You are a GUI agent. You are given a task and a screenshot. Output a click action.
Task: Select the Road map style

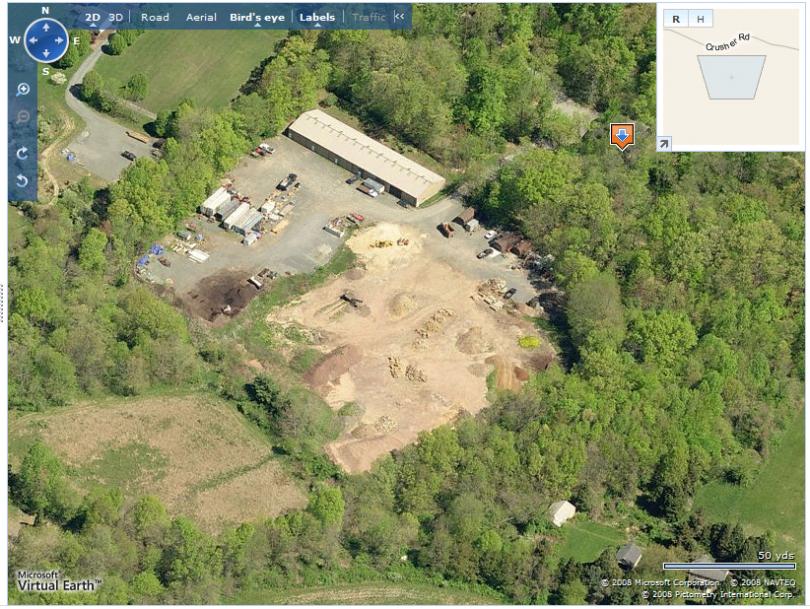click(155, 17)
